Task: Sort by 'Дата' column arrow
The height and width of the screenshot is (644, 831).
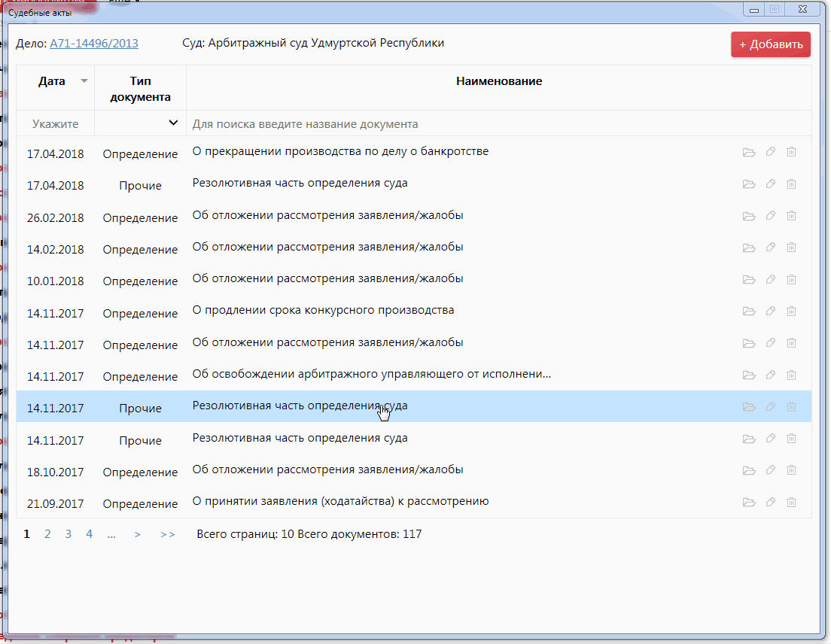Action: (x=84, y=81)
